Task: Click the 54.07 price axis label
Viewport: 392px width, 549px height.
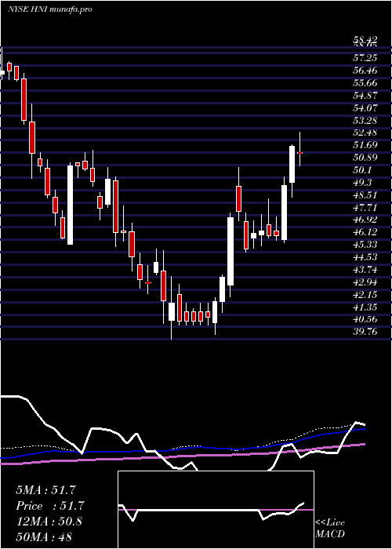Action: coord(365,108)
